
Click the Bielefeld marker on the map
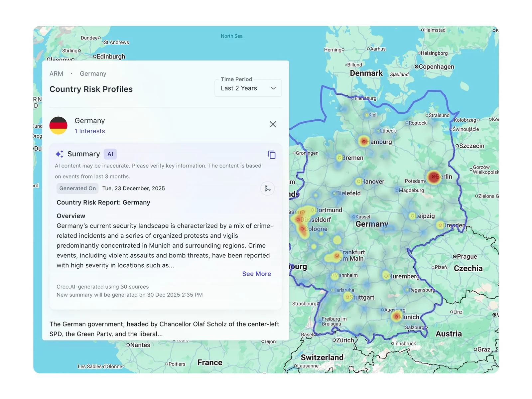[x=334, y=193]
